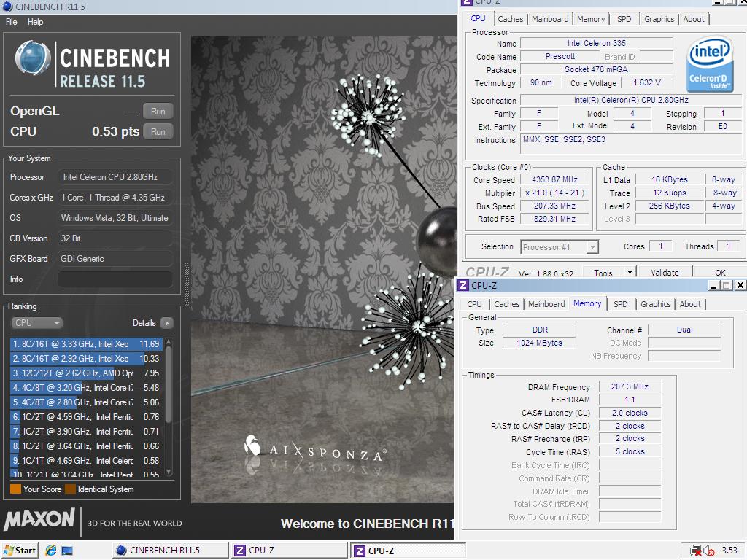Viewport: 747px width, 560px height.
Task: Click the Intel Celeron D logo badge
Action: [x=710, y=64]
